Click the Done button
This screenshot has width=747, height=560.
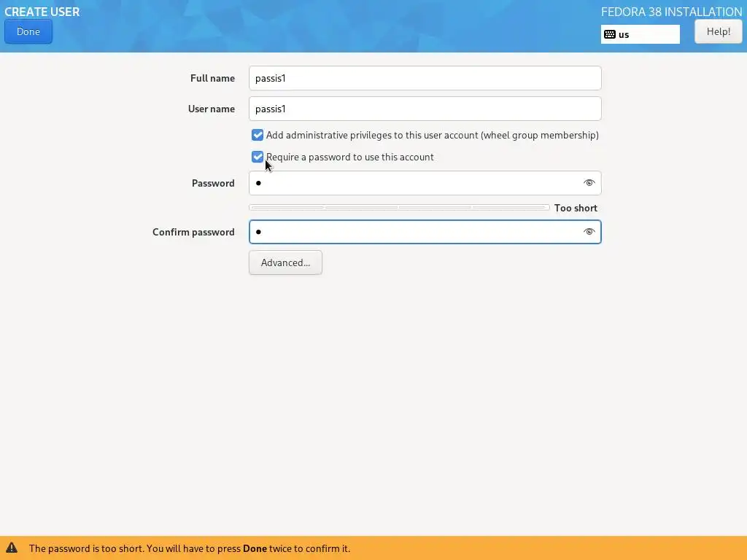(28, 32)
